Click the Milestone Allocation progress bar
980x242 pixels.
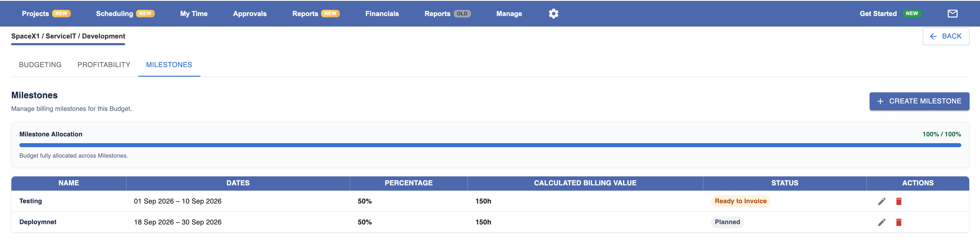coord(490,145)
